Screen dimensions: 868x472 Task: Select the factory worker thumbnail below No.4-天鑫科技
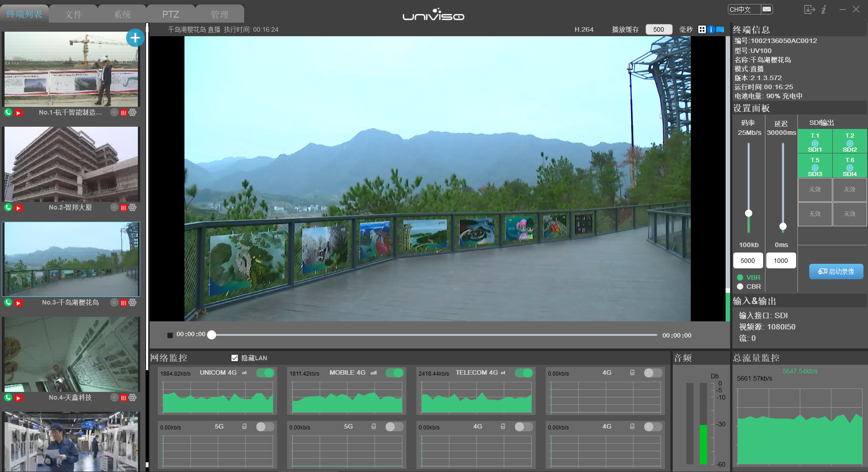point(71,442)
